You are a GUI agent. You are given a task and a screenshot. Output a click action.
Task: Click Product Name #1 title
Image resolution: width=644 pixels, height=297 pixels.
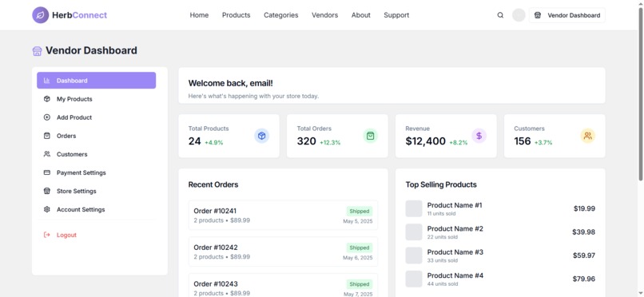tap(455, 205)
